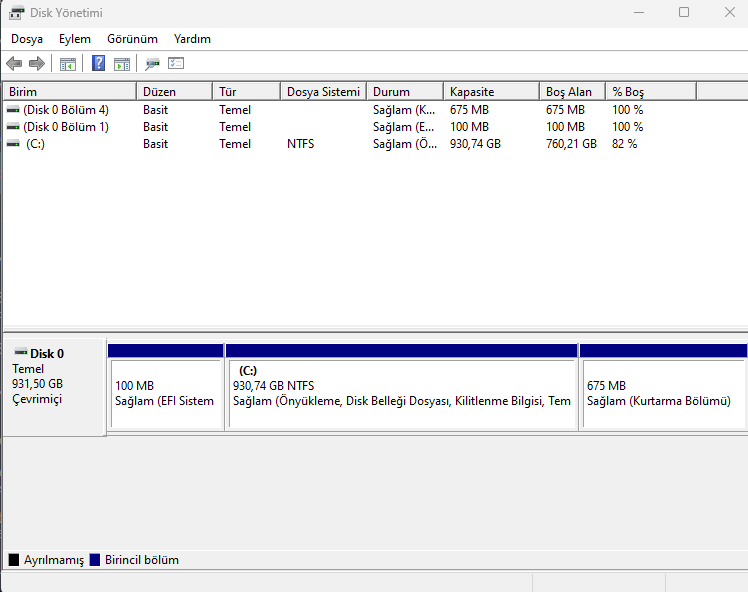Open Help with the question mark icon

pyautogui.click(x=98, y=63)
